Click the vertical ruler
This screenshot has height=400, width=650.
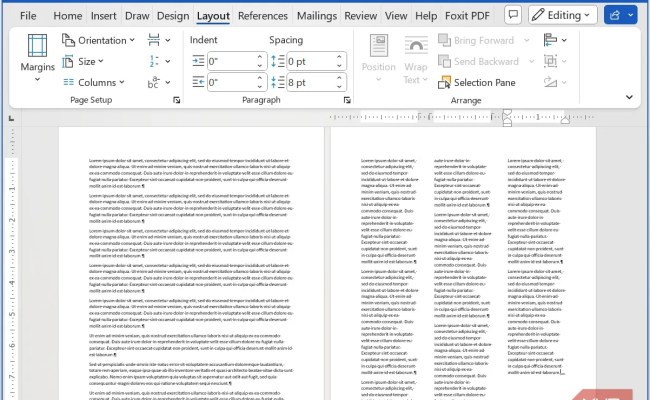pyautogui.click(x=12, y=262)
